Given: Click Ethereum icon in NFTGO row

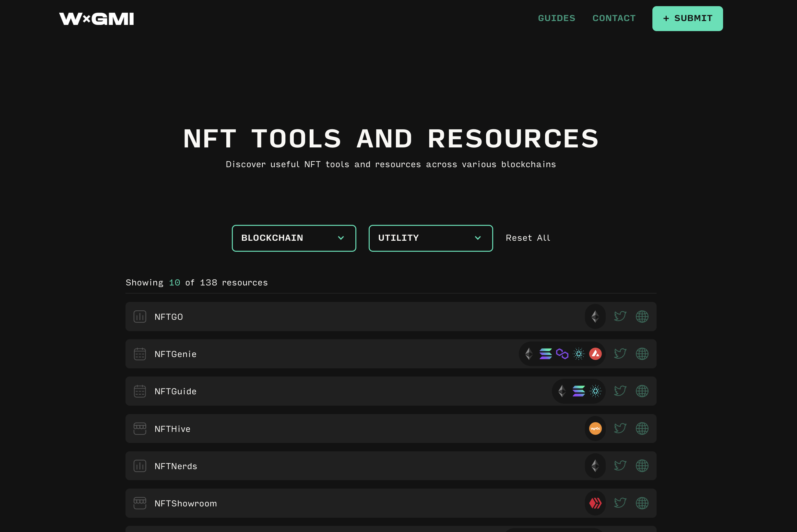Looking at the screenshot, I should coord(595,317).
